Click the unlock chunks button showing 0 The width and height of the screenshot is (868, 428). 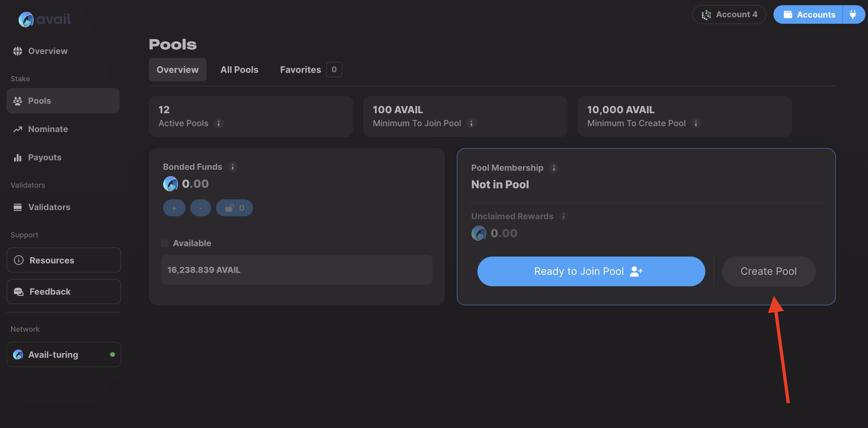(234, 208)
